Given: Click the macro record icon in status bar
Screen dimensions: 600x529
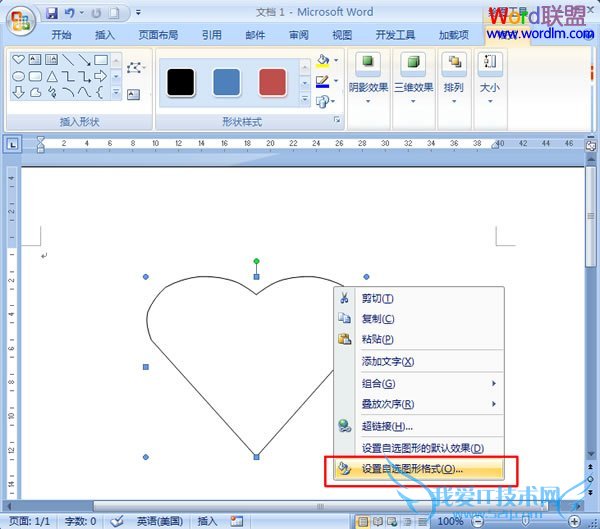Looking at the screenshot, I should pyautogui.click(x=236, y=521).
